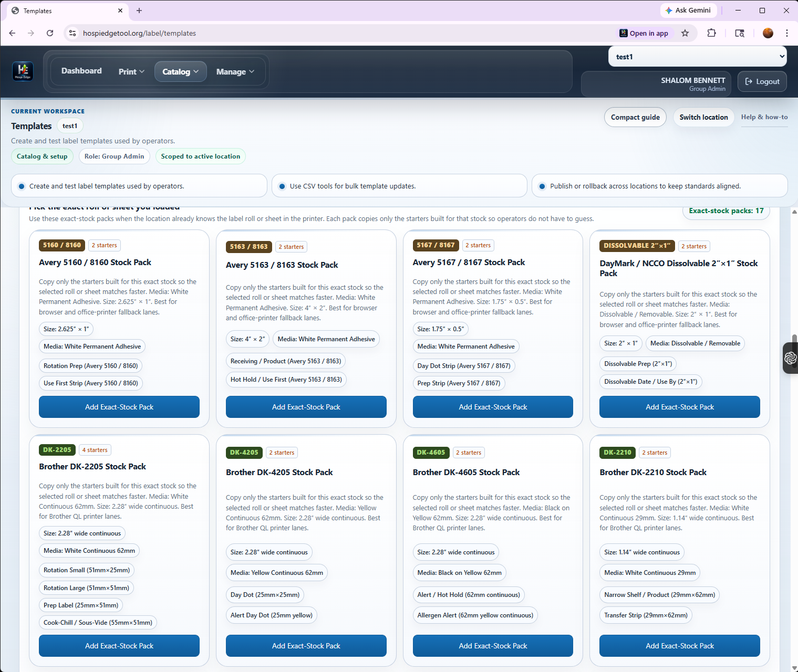
Task: Select the Templates browser tab
Action: [x=67, y=10]
